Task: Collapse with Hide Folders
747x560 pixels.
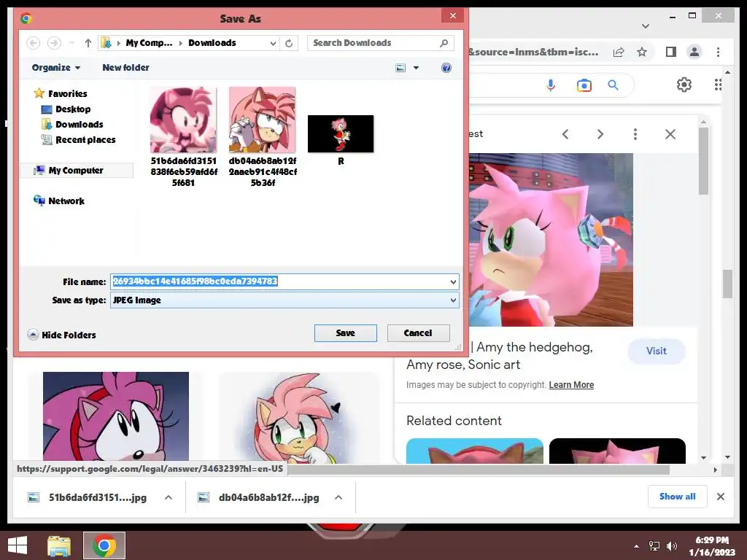Action: point(62,335)
